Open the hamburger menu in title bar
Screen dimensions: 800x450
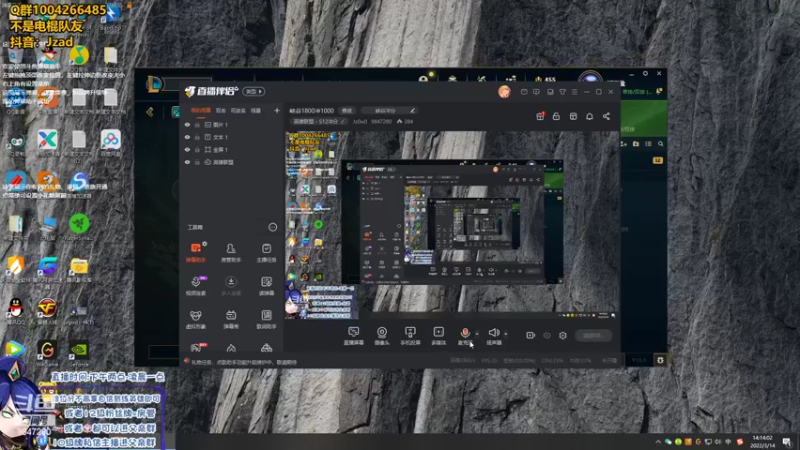[x=574, y=92]
